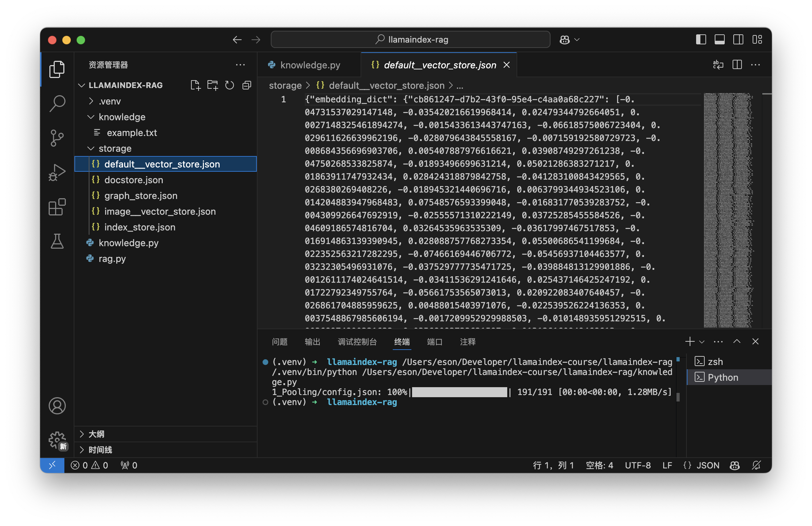Toggle the bottom panel visibility
812x526 pixels.
(719, 39)
